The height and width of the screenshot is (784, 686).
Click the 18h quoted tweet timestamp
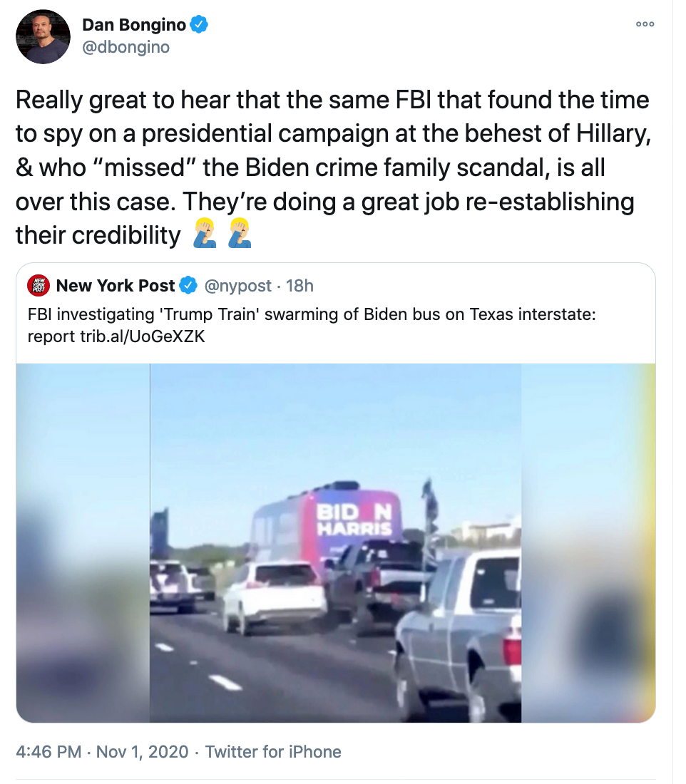click(300, 286)
